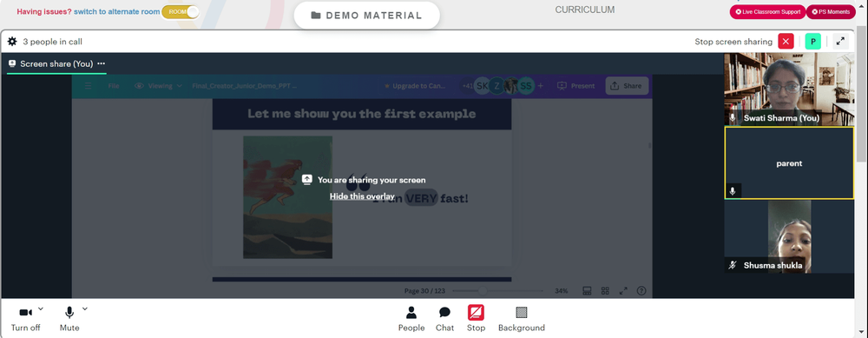This screenshot has width=868, height=338.
Task: Click +41 more collaborators badge
Action: pos(468,86)
